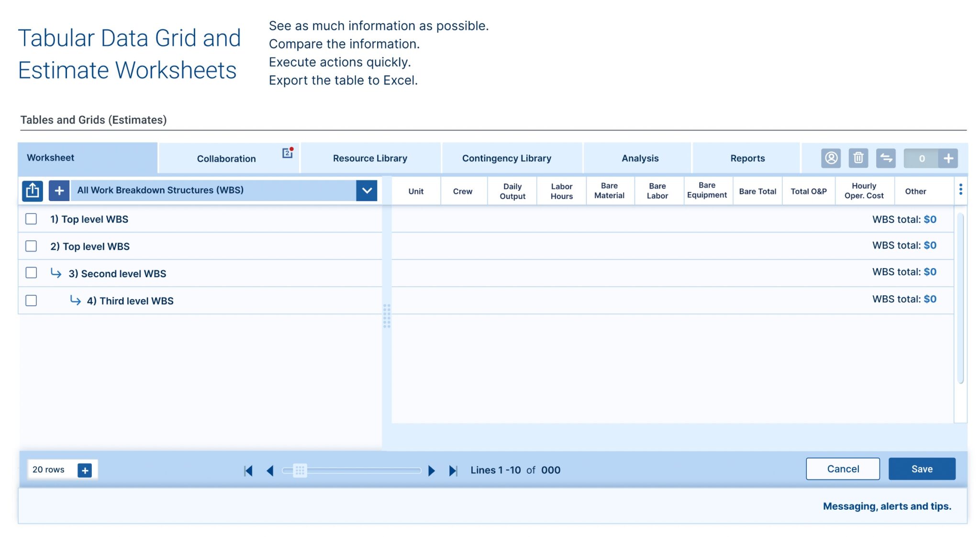Tick the 4) Third level WBS checkbox
Viewport: 980px width, 537px height.
31,301
